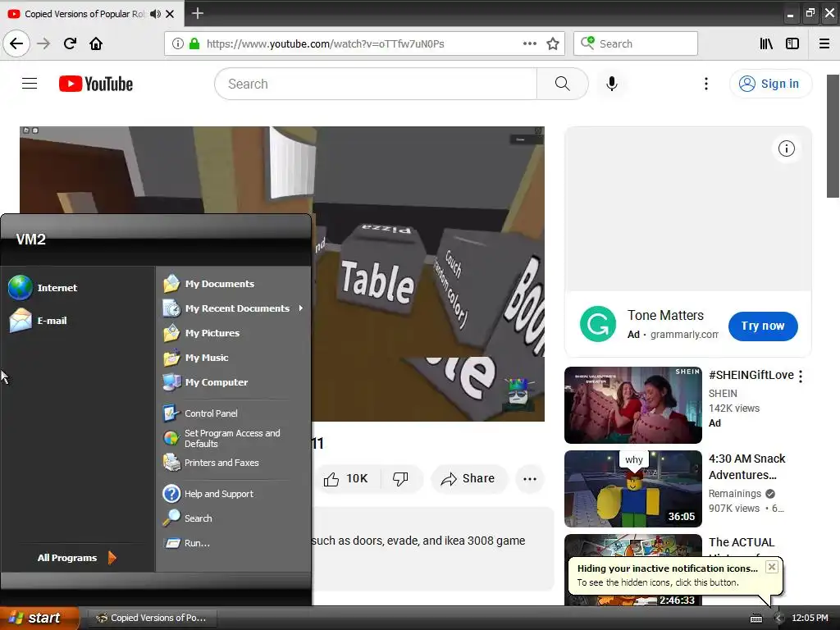Open My Music in Start menu
840x630 pixels.
196,358
